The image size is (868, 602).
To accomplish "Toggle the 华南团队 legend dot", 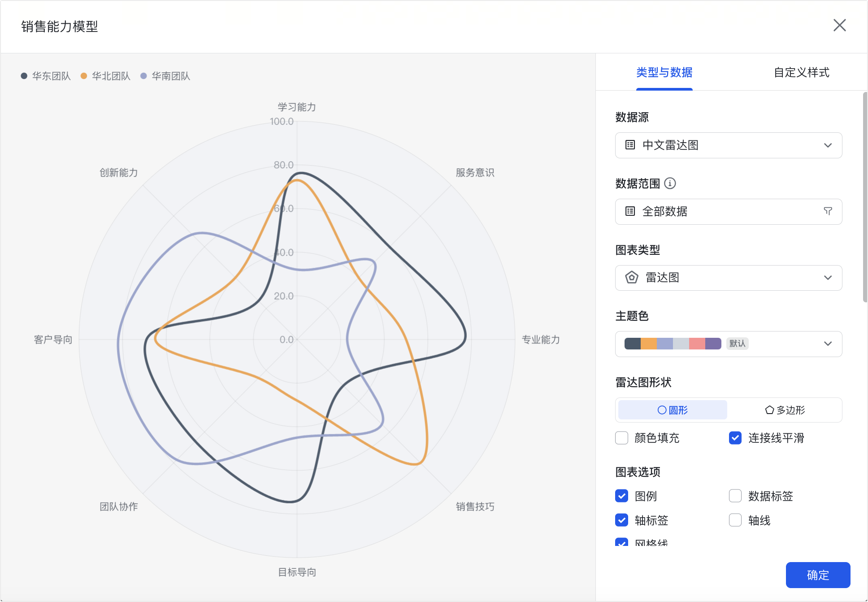I will coord(143,76).
